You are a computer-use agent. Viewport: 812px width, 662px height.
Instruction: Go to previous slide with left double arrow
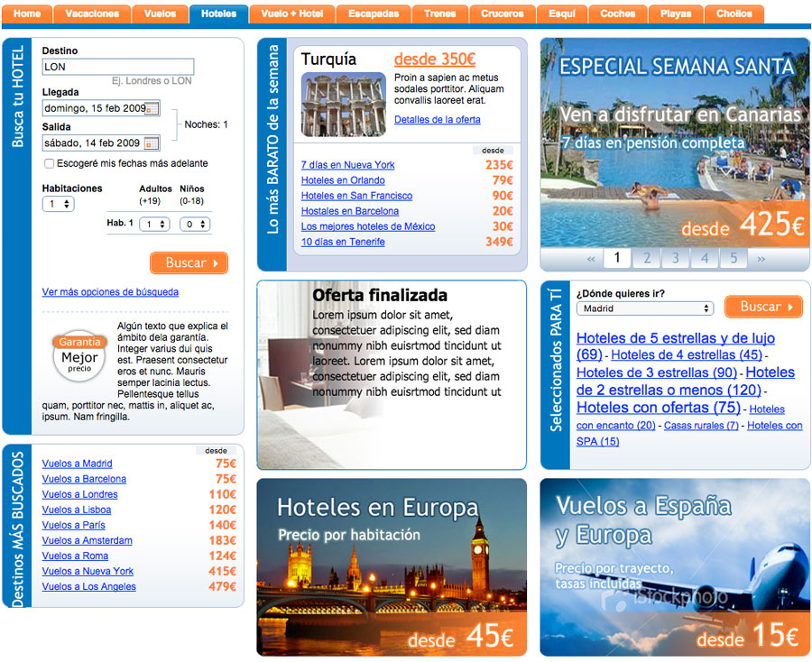[591, 259]
